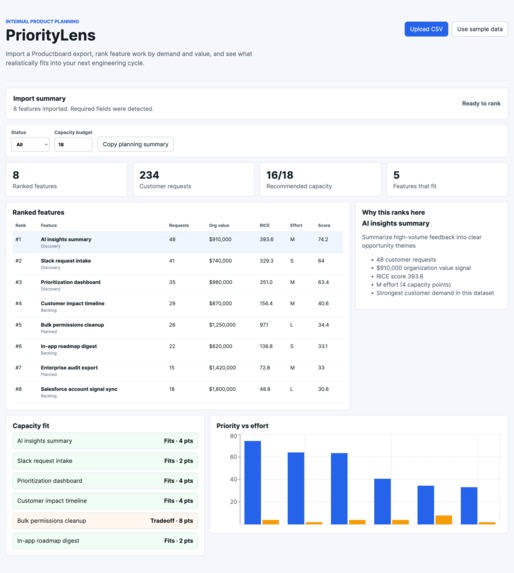Click Prioritization dashboard capacity fit item

105,481
